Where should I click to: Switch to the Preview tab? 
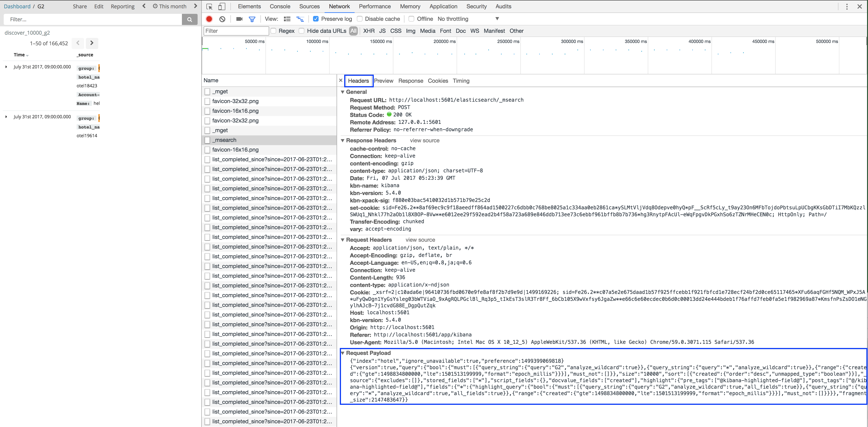[x=384, y=81]
